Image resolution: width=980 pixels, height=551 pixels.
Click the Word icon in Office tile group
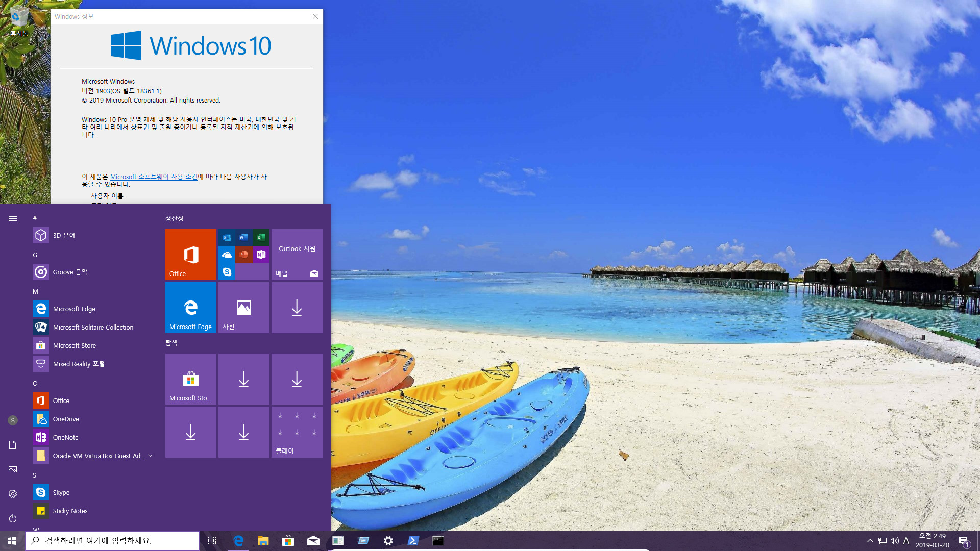point(244,237)
